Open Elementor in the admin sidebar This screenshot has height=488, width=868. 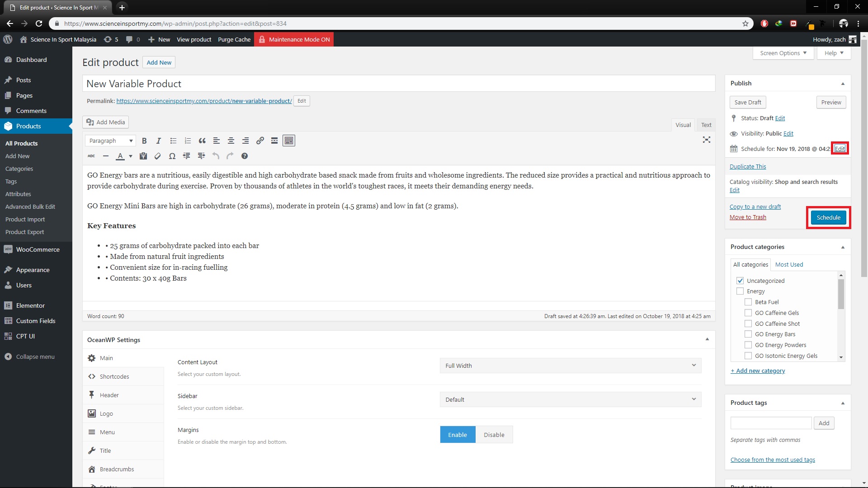pos(36,305)
